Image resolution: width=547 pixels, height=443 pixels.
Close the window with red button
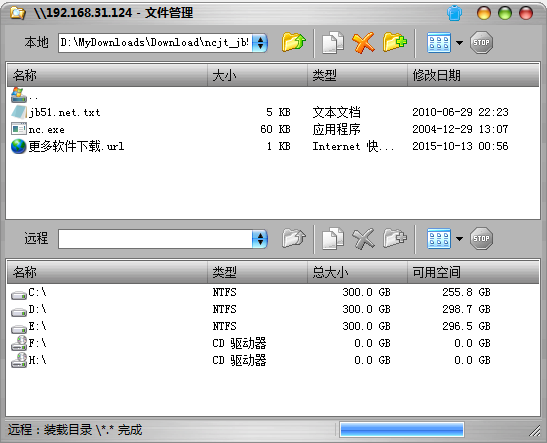526,13
